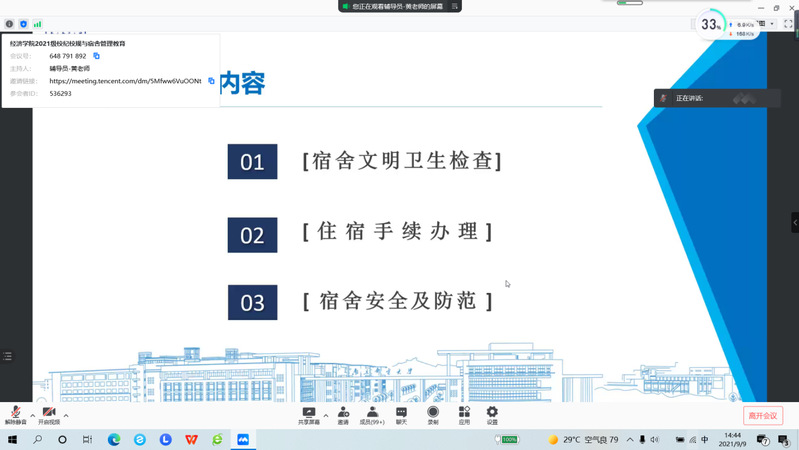The width and height of the screenshot is (799, 450).
Task: Open the members list (成员)
Action: [x=372, y=415]
